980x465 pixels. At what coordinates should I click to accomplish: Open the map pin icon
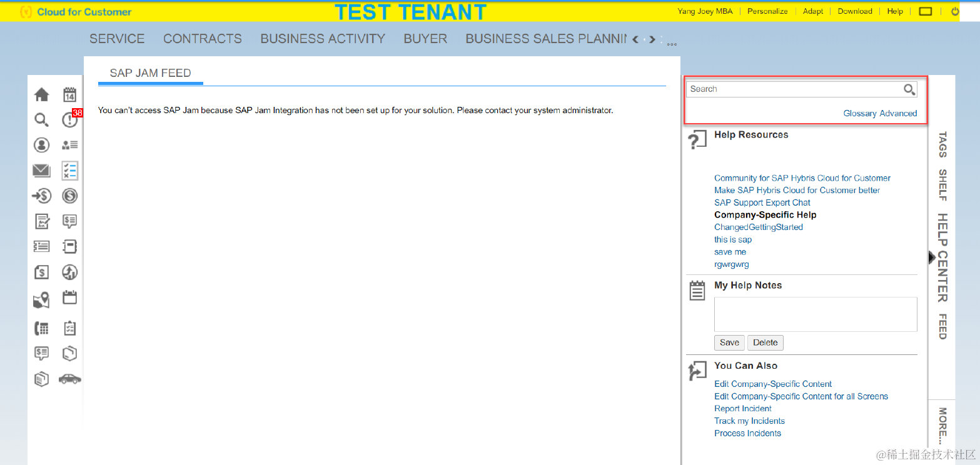pos(41,301)
